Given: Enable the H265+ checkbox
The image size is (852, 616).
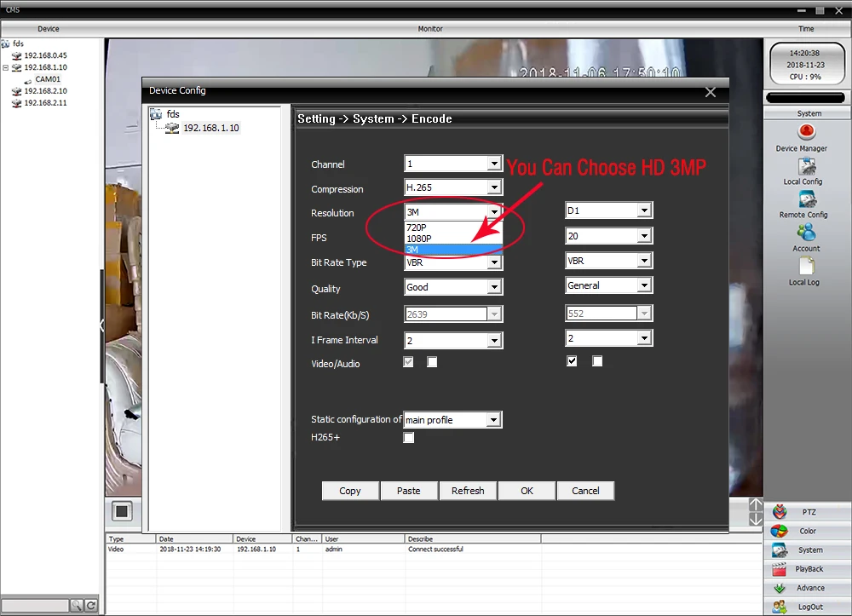Looking at the screenshot, I should pyautogui.click(x=409, y=437).
